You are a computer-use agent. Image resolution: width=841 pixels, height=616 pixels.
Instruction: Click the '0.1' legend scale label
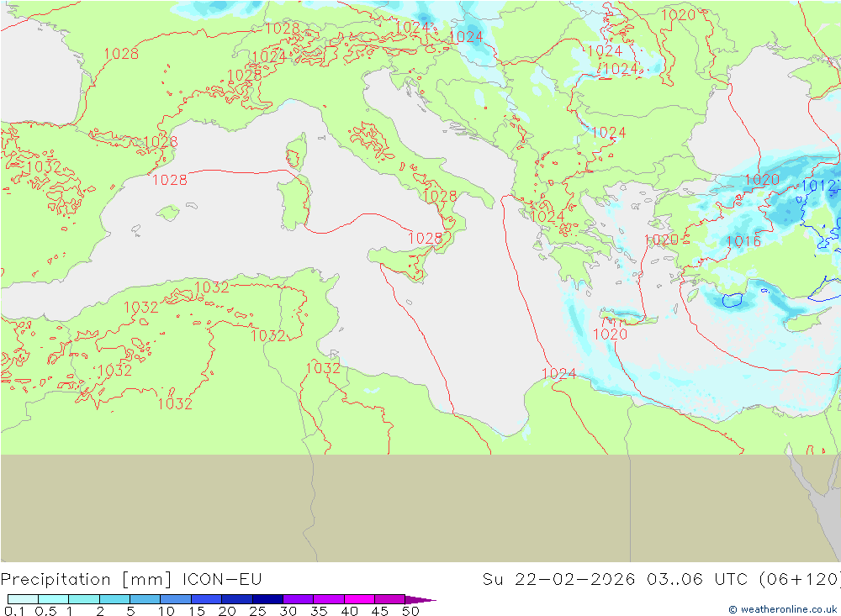pyautogui.click(x=14, y=611)
